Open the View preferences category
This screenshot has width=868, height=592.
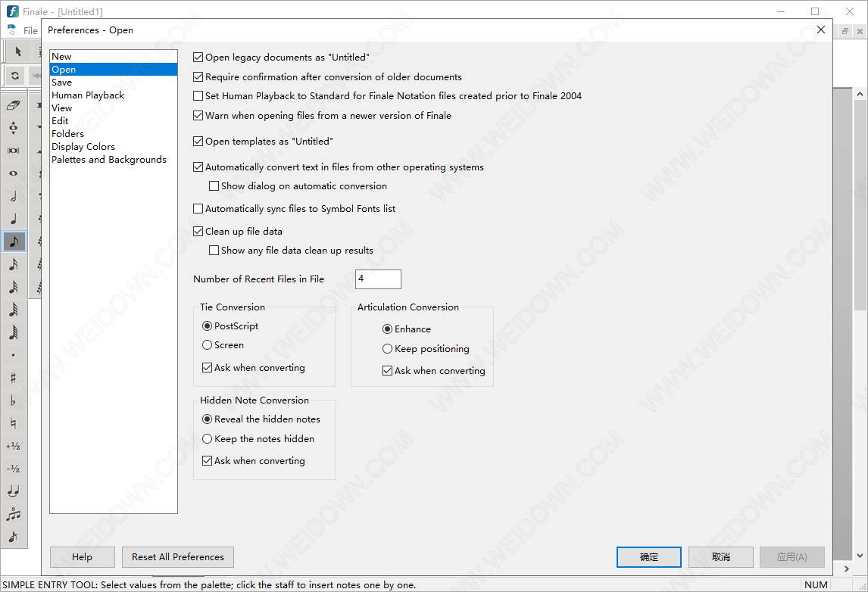pos(114,108)
